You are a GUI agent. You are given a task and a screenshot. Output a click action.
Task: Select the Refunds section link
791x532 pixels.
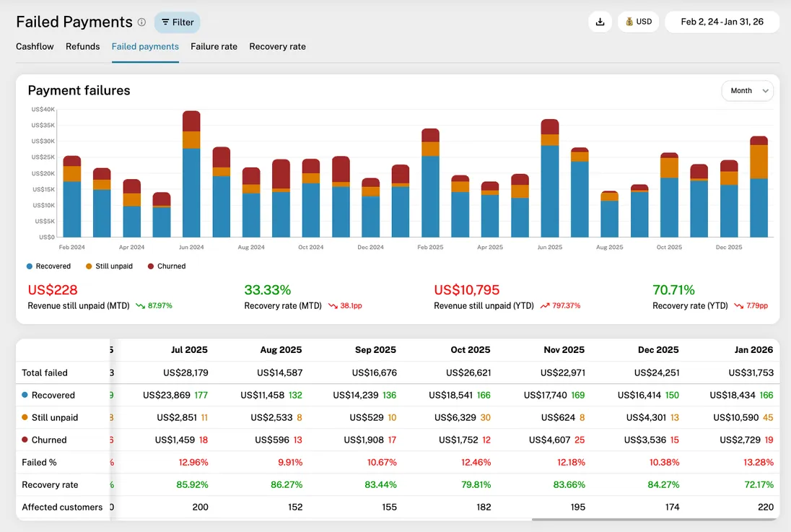click(x=82, y=46)
